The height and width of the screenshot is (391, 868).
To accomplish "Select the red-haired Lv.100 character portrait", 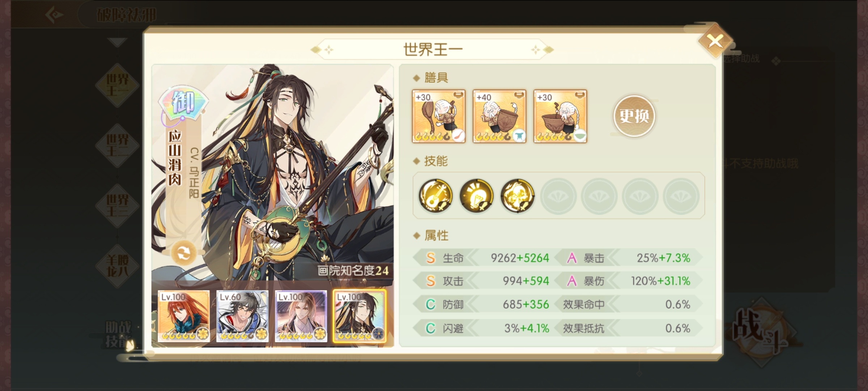I will click(184, 316).
